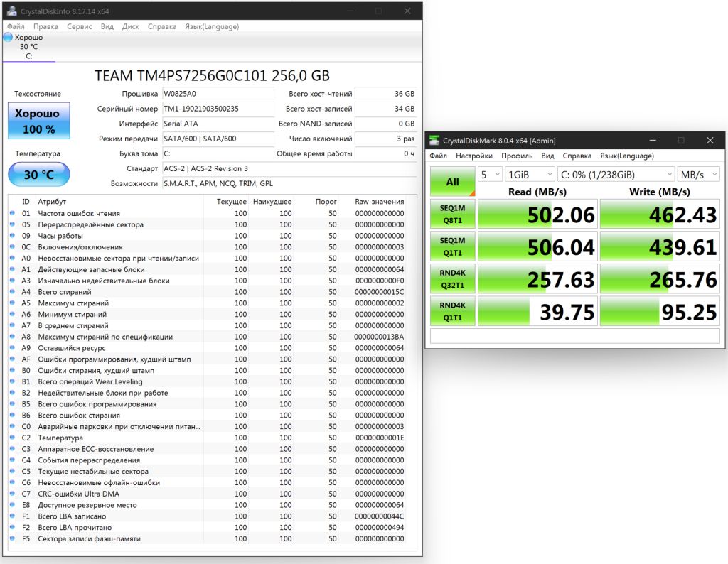Click the status dot of attribute A6 row
The width and height of the screenshot is (728, 564).
coord(12,314)
